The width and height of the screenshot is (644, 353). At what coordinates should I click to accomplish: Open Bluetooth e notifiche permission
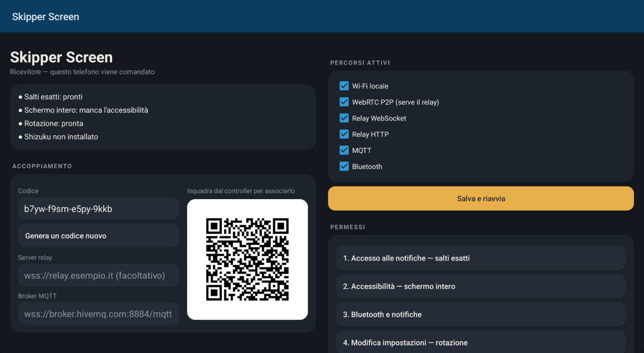481,314
